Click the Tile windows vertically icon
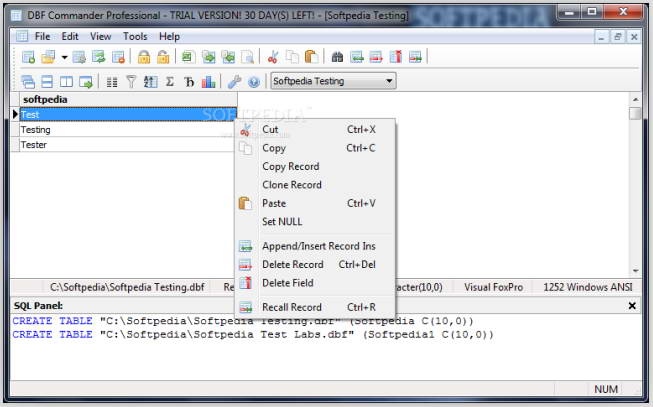Screen dimensions: 653x407 pos(66,82)
